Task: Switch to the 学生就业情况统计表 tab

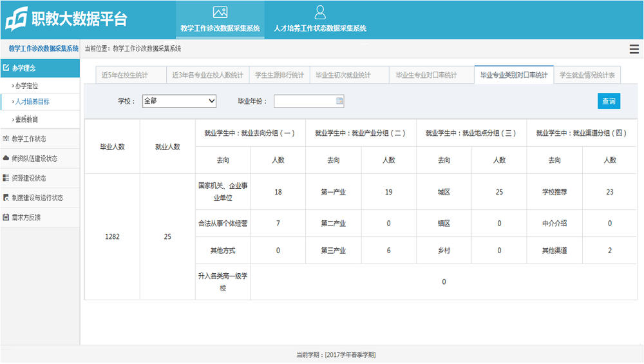Action: [587, 75]
